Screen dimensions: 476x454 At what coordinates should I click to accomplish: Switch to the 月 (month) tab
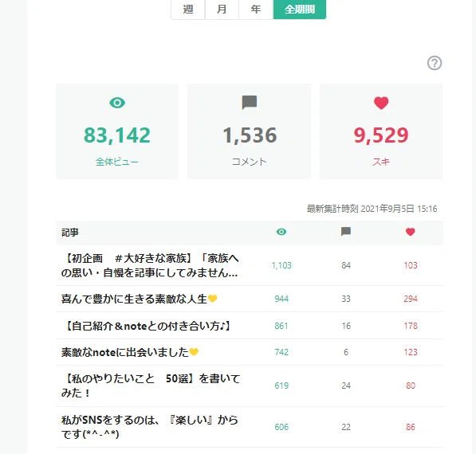(222, 9)
